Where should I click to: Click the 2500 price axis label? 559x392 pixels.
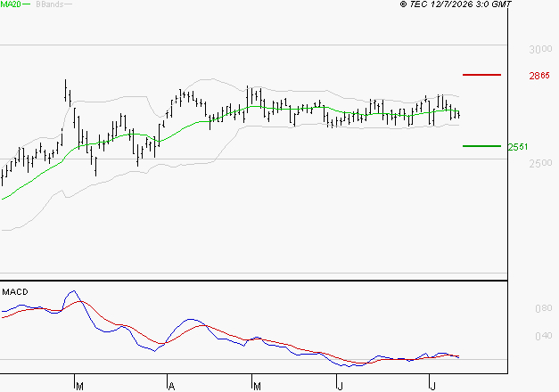[x=540, y=163]
